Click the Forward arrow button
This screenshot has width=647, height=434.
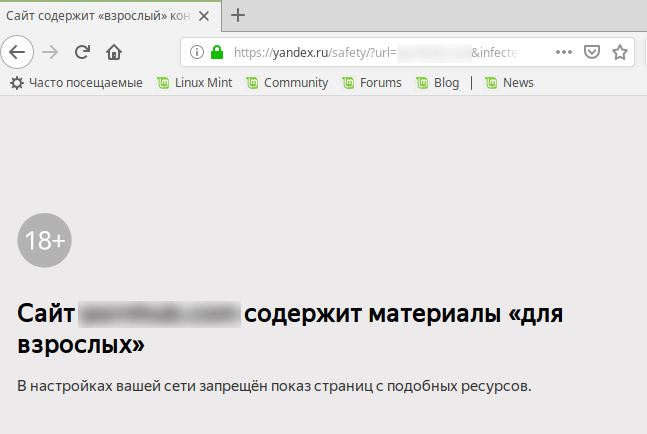tap(50, 52)
